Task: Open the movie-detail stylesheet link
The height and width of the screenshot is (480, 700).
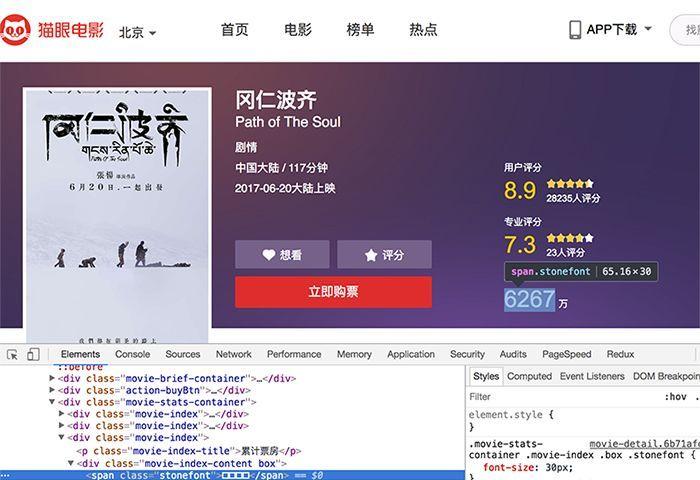Action: [645, 444]
